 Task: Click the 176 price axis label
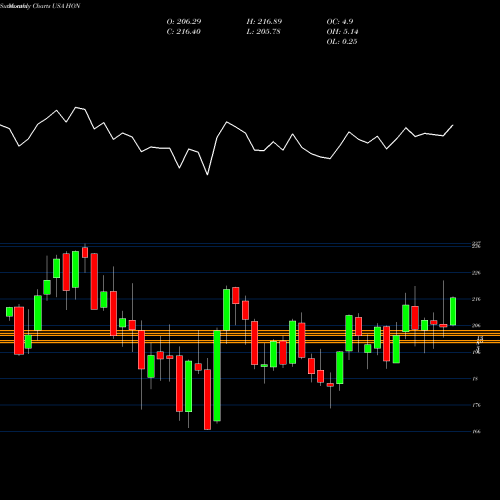click(476, 405)
